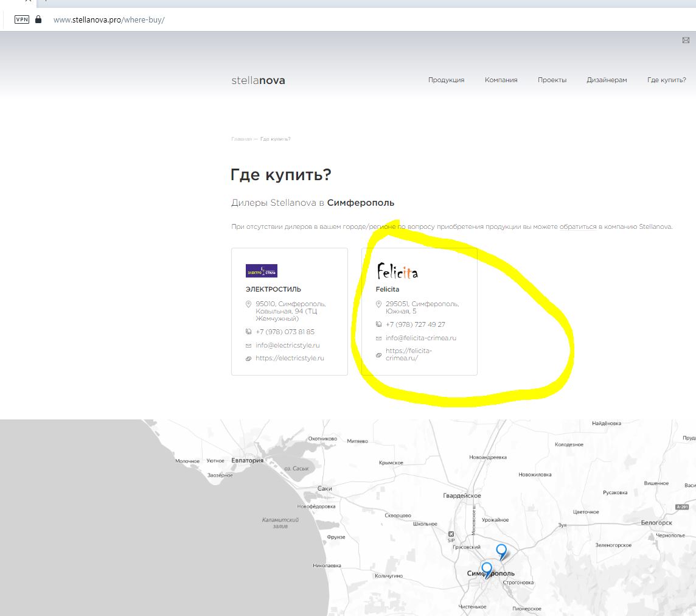Open the Дизайнерам menu item
Image resolution: width=696 pixels, height=616 pixels.
607,80
